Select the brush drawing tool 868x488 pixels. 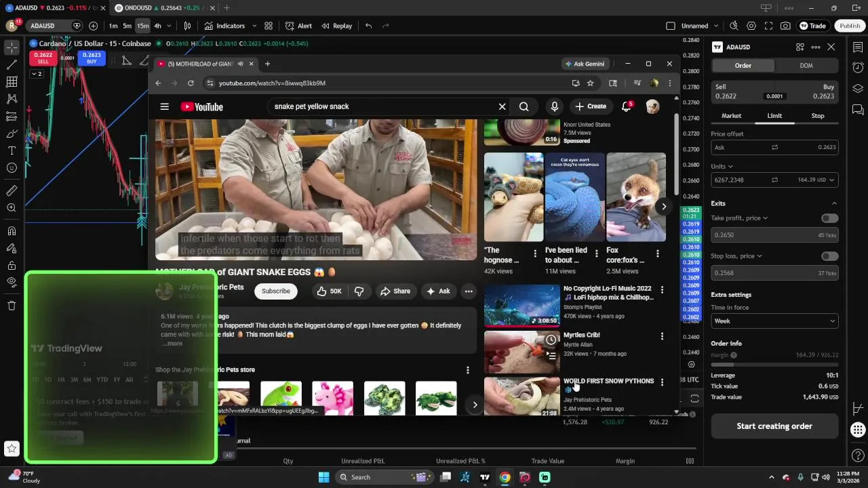pyautogui.click(x=12, y=134)
